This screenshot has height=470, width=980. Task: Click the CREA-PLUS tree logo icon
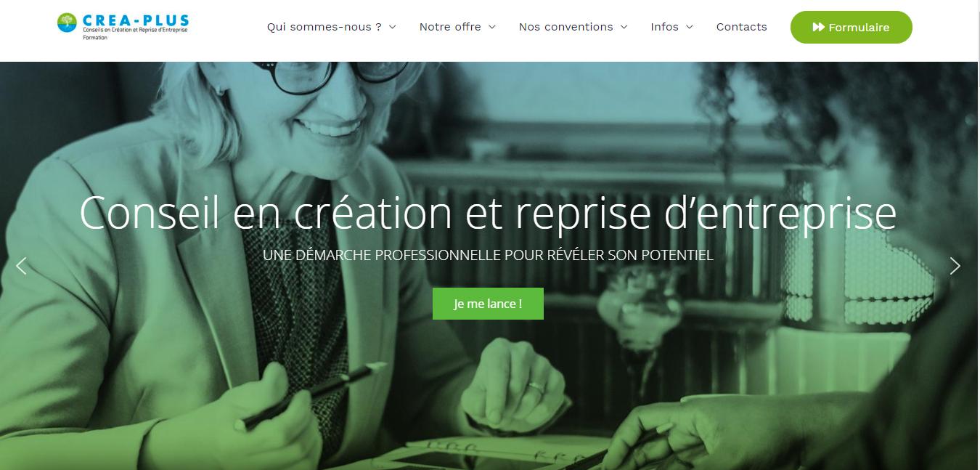[68, 23]
